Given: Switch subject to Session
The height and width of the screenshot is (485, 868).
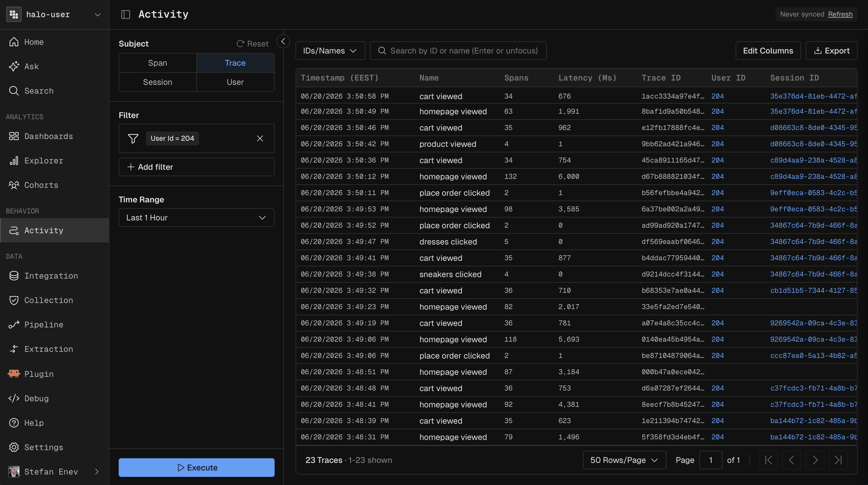Looking at the screenshot, I should coord(157,82).
